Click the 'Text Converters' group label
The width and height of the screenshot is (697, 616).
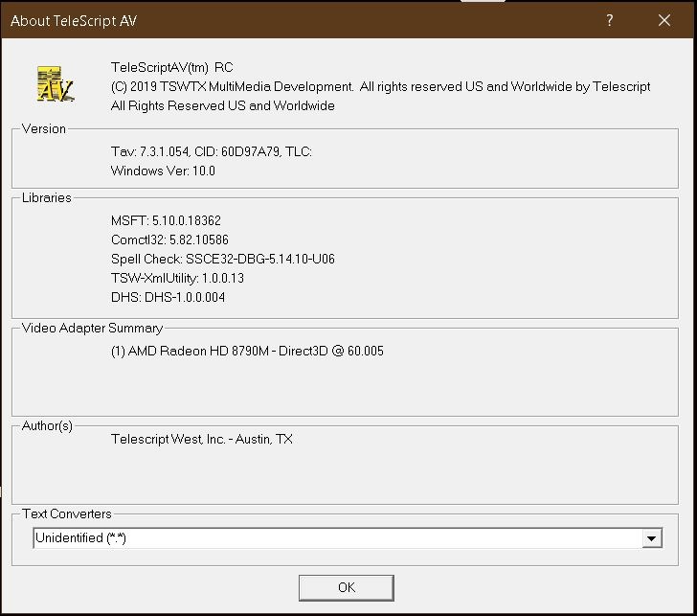pyautogui.click(x=67, y=513)
